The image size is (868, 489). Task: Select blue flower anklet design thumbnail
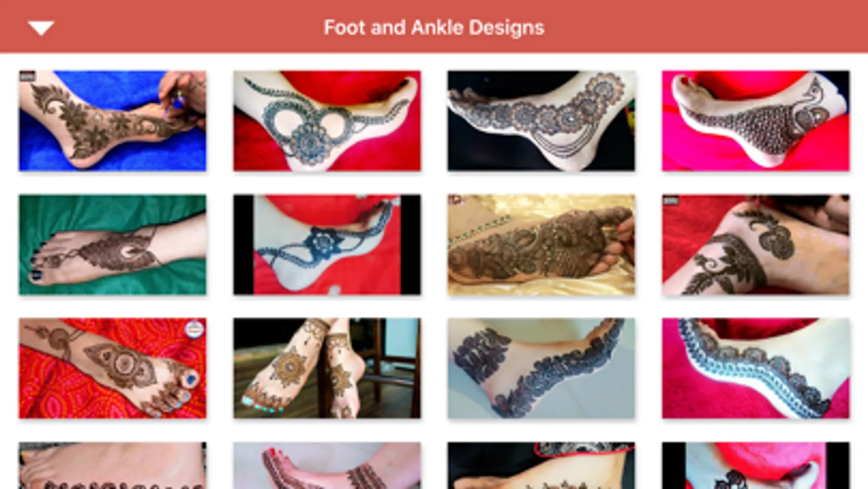point(327,244)
